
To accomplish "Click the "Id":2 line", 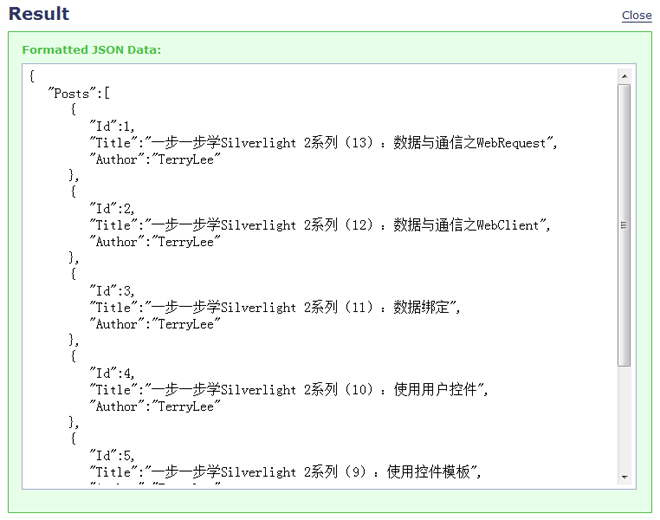I will [x=112, y=209].
